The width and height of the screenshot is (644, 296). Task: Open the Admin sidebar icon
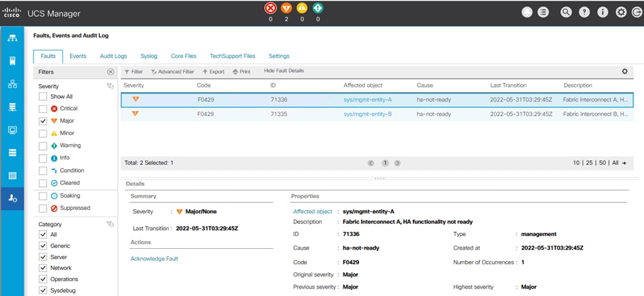[x=13, y=198]
